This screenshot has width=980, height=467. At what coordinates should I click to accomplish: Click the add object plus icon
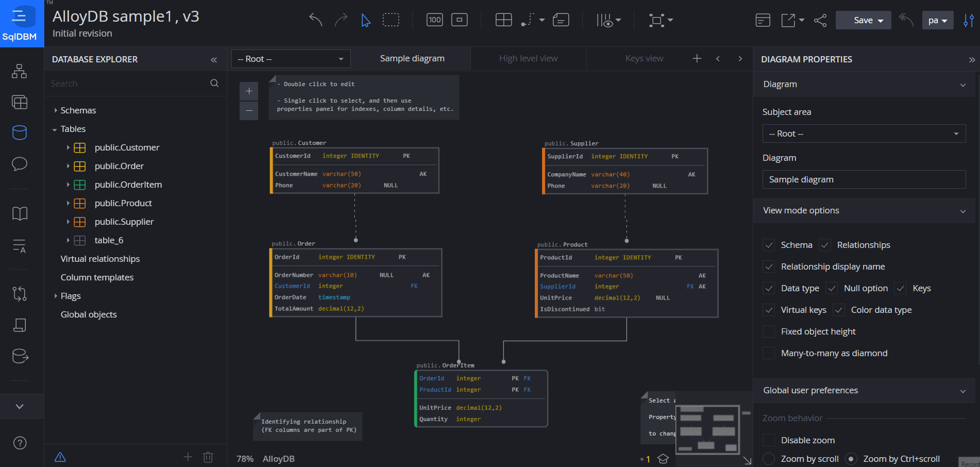[188, 457]
